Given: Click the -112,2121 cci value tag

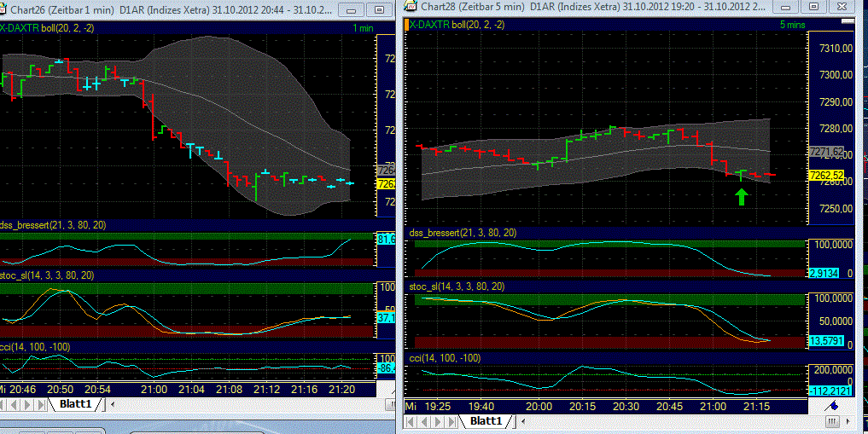Looking at the screenshot, I should point(830,391).
